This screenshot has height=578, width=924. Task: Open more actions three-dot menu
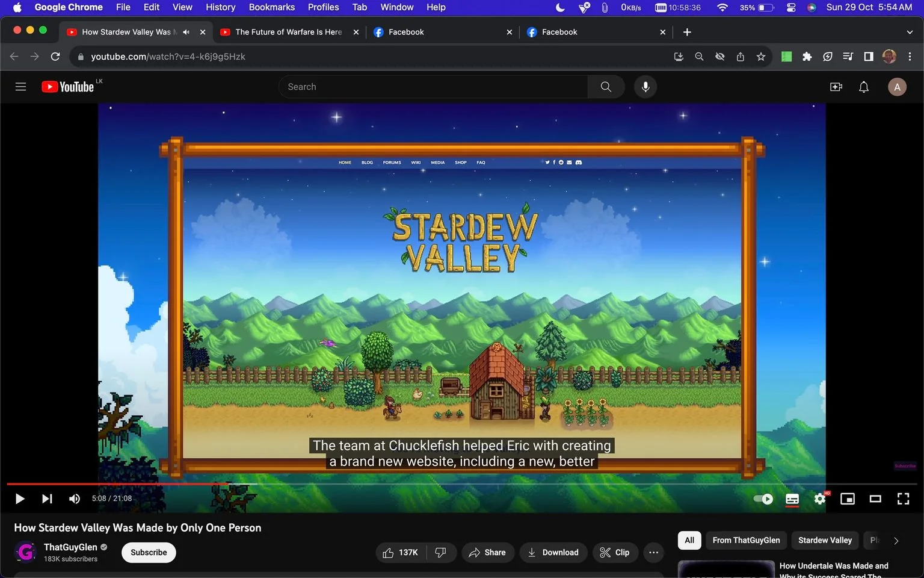click(654, 552)
